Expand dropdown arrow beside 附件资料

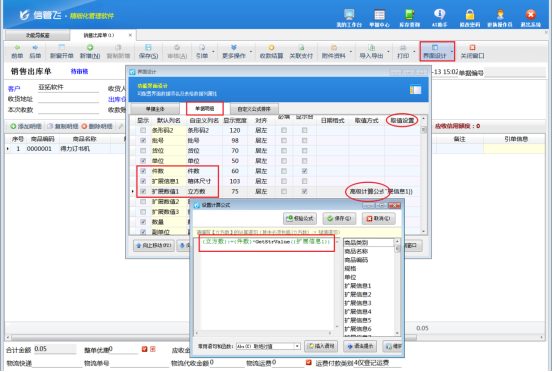click(351, 52)
